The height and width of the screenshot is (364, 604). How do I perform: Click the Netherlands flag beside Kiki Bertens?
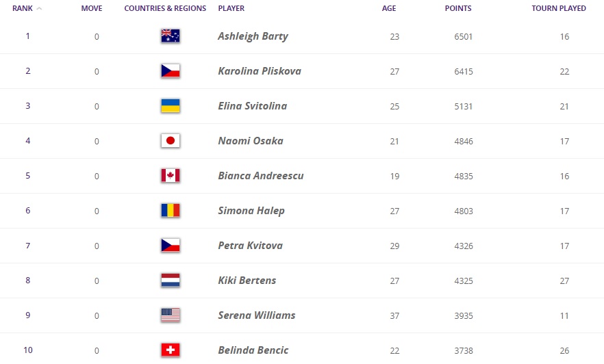[x=171, y=280]
